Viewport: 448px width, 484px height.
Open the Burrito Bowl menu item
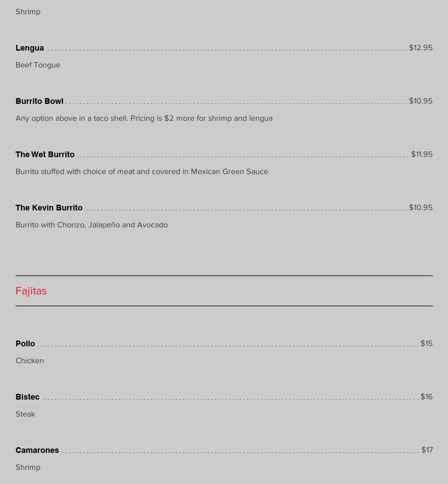tap(40, 101)
